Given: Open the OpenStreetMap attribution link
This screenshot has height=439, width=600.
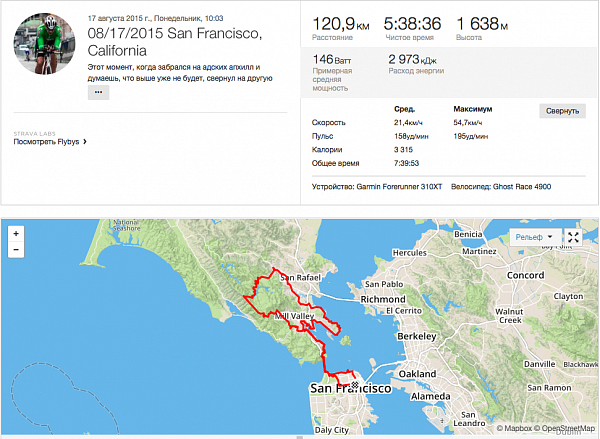Looking at the screenshot, I should tap(565, 428).
